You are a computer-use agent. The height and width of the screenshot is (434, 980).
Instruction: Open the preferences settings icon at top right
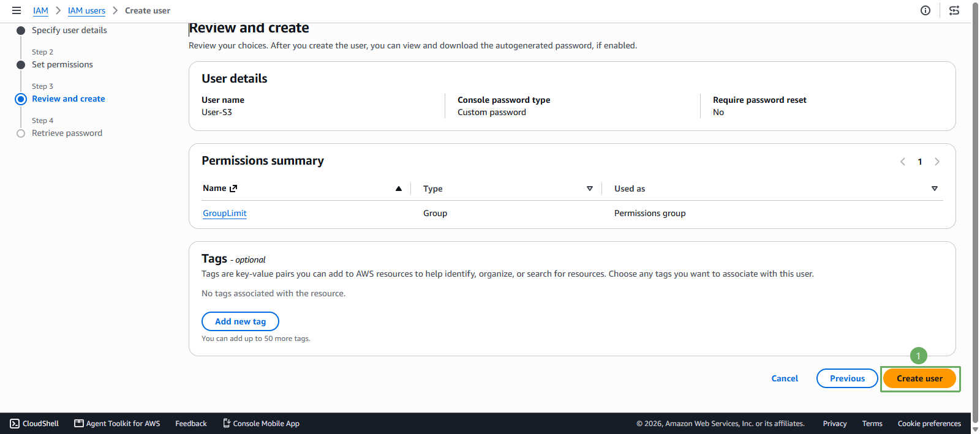point(954,10)
